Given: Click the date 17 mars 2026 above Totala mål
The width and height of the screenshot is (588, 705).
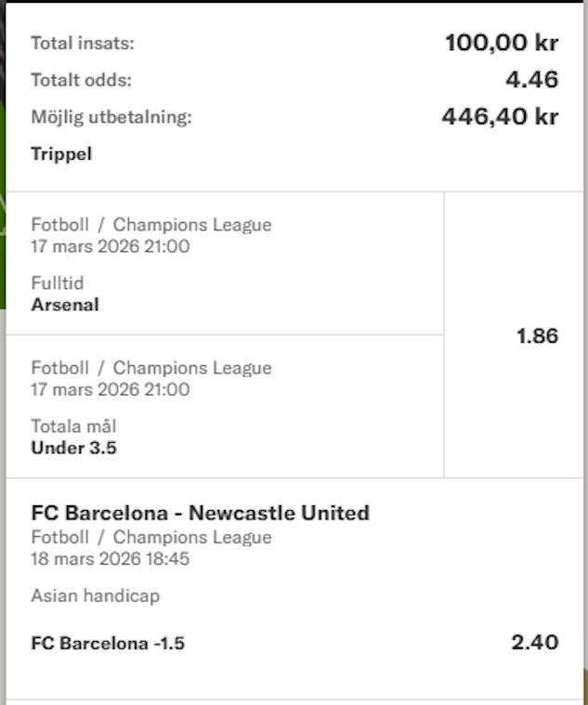Looking at the screenshot, I should pos(111,389).
